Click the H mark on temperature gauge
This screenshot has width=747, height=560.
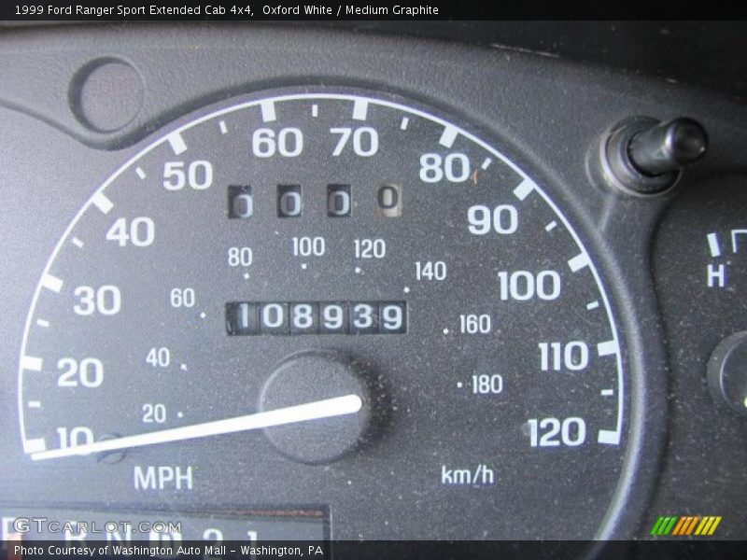pyautogui.click(x=715, y=275)
